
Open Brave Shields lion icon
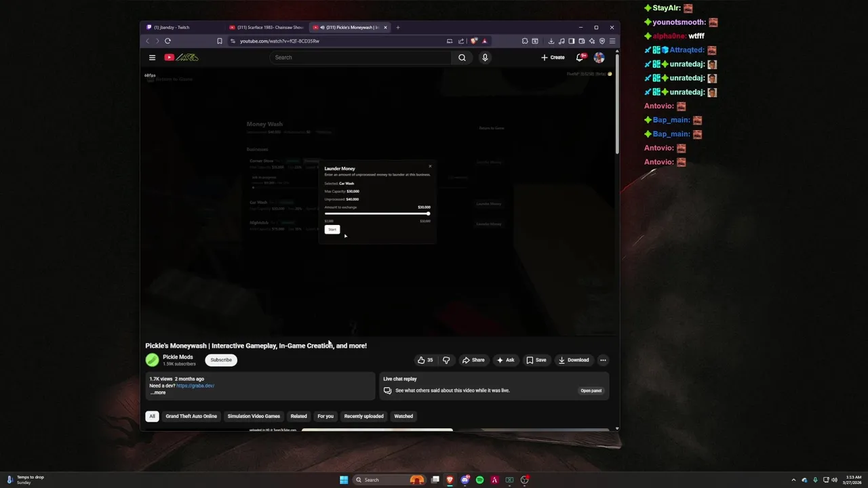[474, 41]
